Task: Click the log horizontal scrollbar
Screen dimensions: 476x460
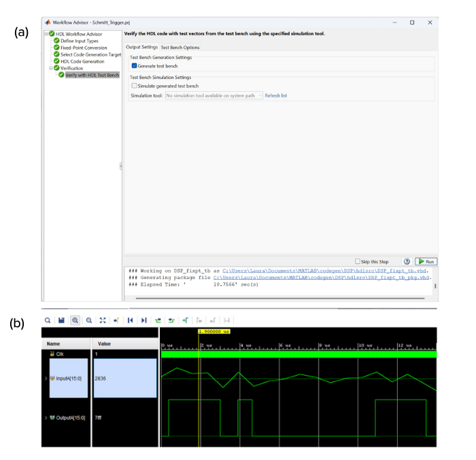Action: pyautogui.click(x=280, y=298)
